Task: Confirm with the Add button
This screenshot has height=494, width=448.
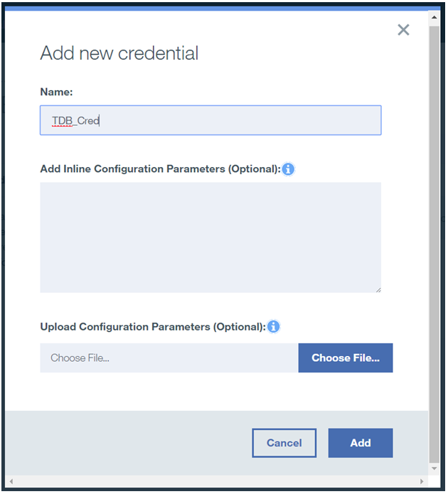Action: point(361,443)
